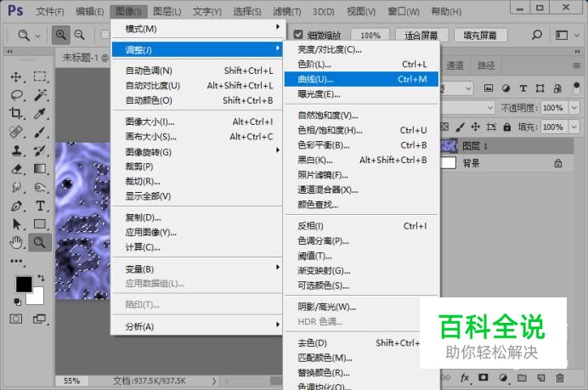This screenshot has width=588, height=390.
Task: Toggle lock position icon
Action: [476, 127]
